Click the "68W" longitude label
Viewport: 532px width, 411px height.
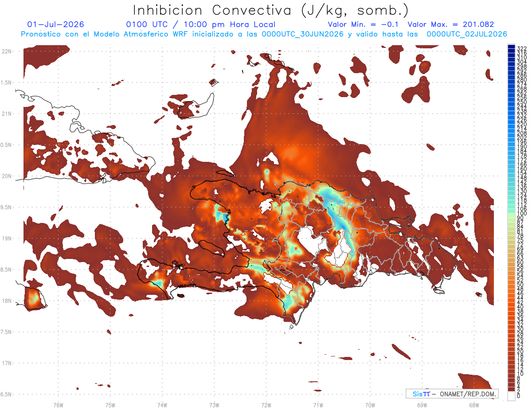point(474,405)
